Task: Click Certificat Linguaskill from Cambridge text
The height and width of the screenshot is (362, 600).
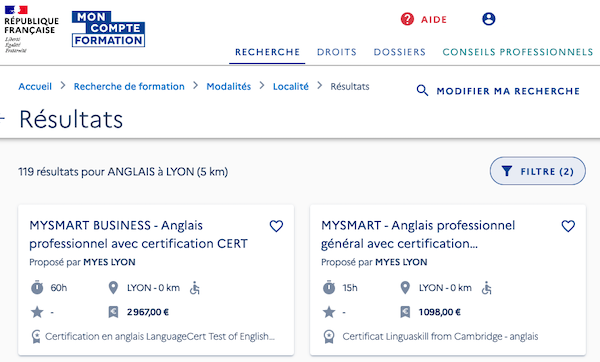Action: [440, 337]
